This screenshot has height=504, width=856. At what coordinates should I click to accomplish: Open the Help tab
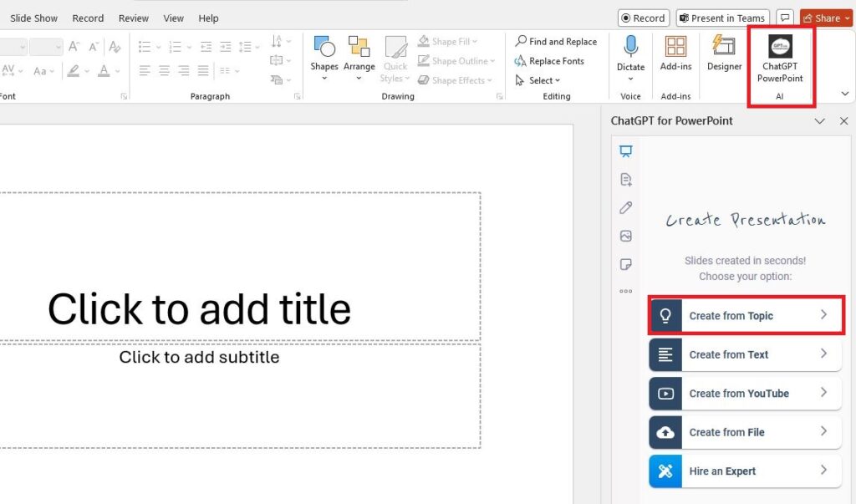[208, 18]
